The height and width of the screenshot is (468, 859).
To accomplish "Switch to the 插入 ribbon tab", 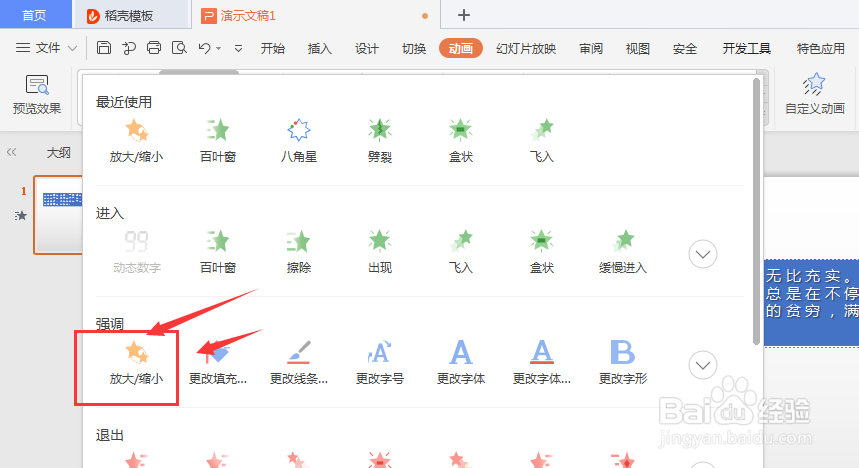I will [x=319, y=48].
